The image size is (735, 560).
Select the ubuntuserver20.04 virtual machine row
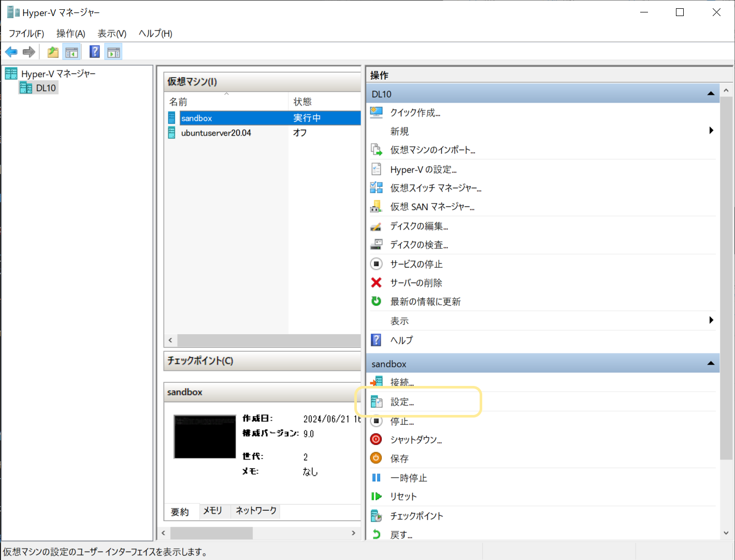click(263, 133)
